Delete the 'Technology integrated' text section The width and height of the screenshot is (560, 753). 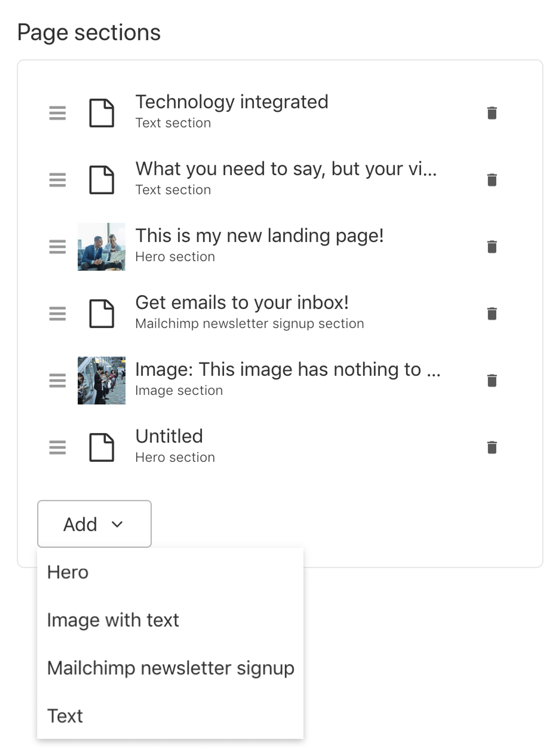pos(492,112)
